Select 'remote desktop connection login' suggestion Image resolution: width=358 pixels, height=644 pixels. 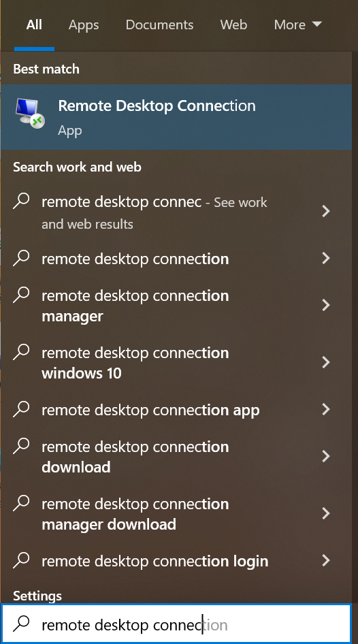click(176, 561)
